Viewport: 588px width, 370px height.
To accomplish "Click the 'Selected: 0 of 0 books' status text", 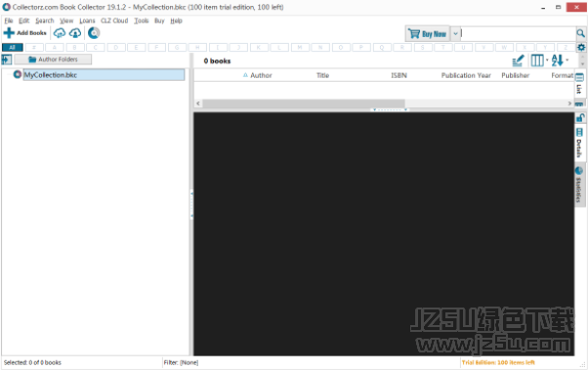I will pyautogui.click(x=32, y=362).
